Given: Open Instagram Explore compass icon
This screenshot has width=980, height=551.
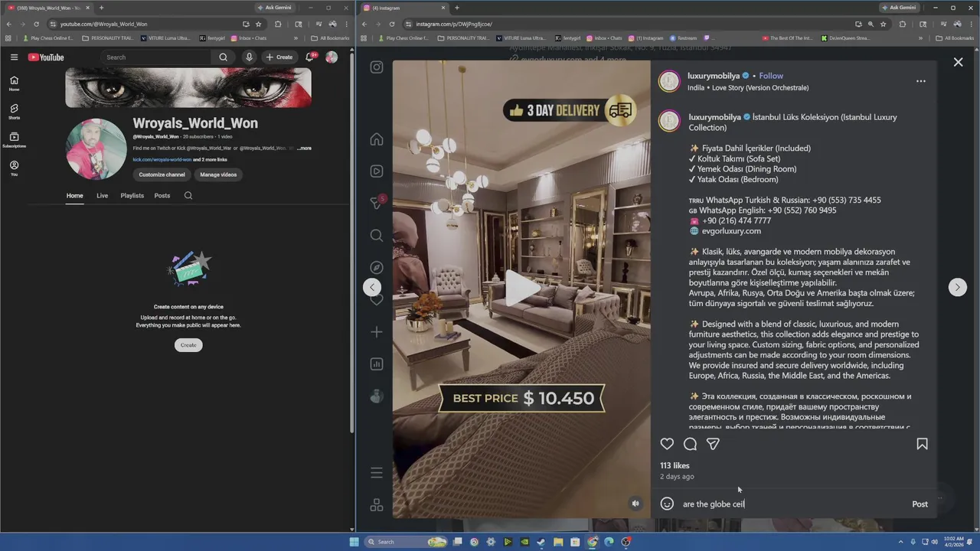Looking at the screenshot, I should pos(377,268).
